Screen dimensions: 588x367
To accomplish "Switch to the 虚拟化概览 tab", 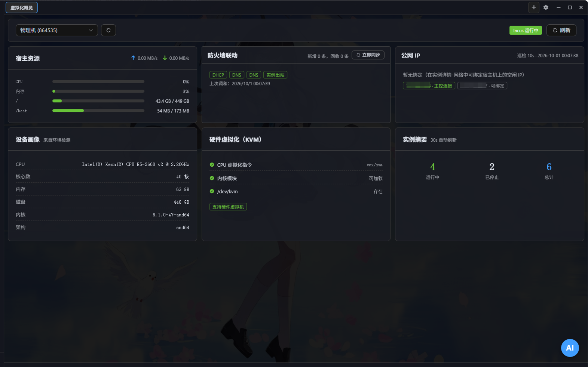I will (x=22, y=8).
